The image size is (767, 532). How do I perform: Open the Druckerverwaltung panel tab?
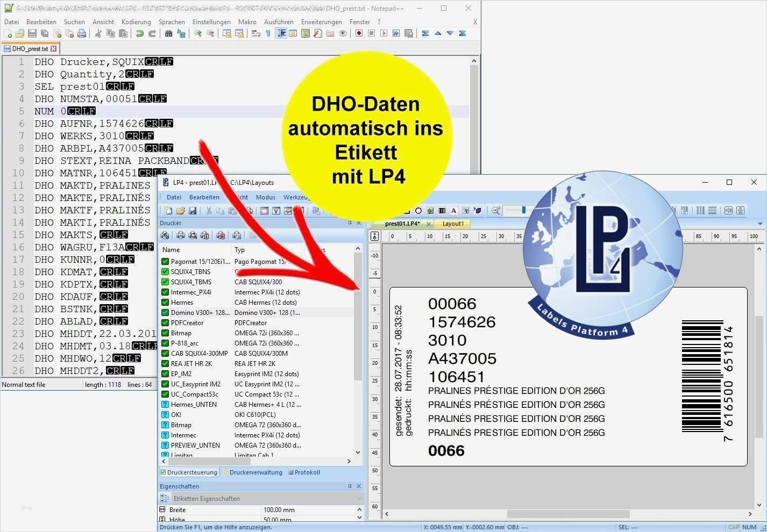253,472
